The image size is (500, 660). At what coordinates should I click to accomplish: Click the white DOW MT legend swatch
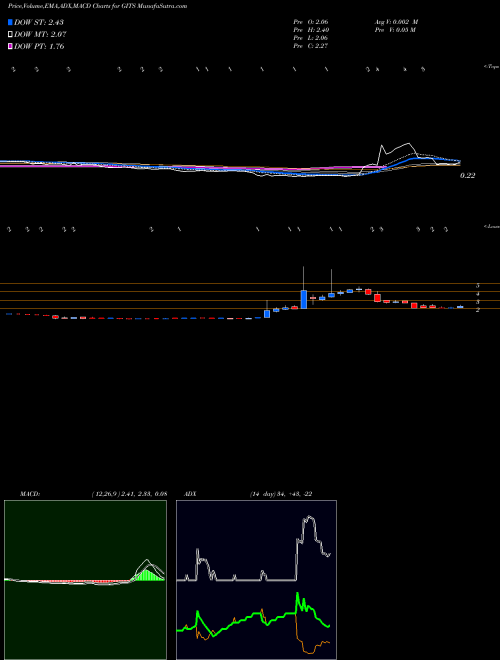(x=10, y=35)
